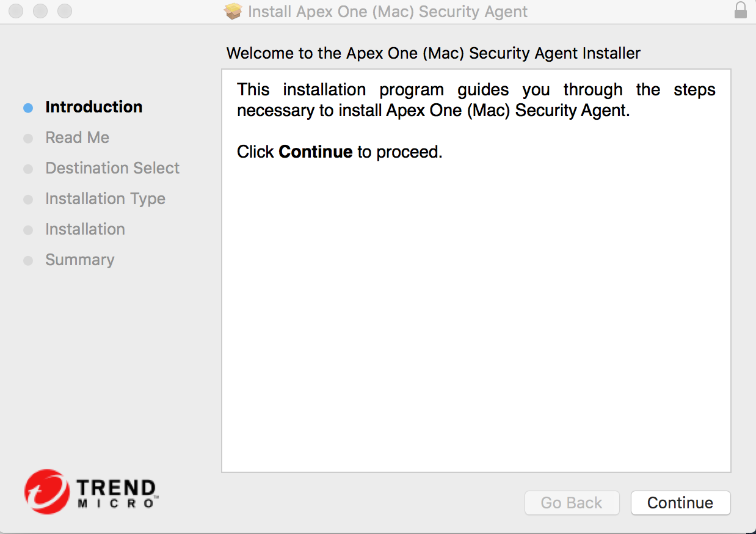756x534 pixels.
Task: Click the welcome heading text
Action: [434, 53]
